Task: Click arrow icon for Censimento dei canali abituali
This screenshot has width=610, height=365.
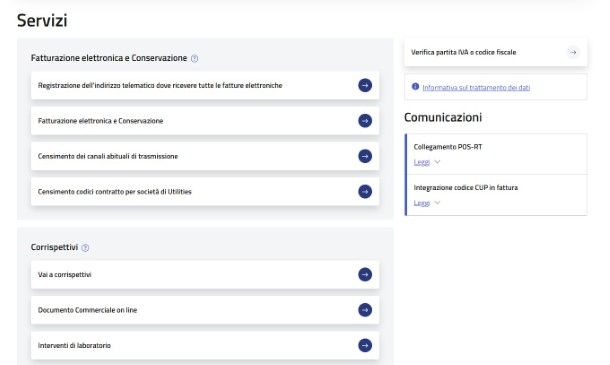Action: [365, 156]
